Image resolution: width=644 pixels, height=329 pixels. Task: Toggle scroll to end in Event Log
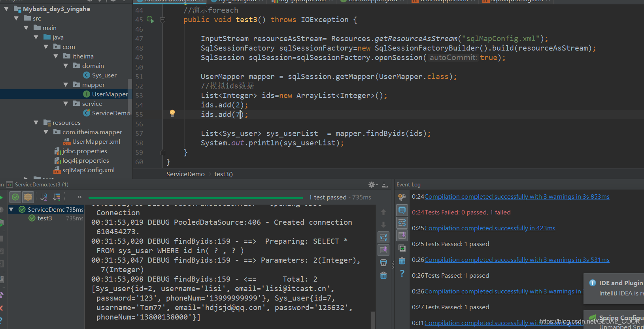point(402,235)
